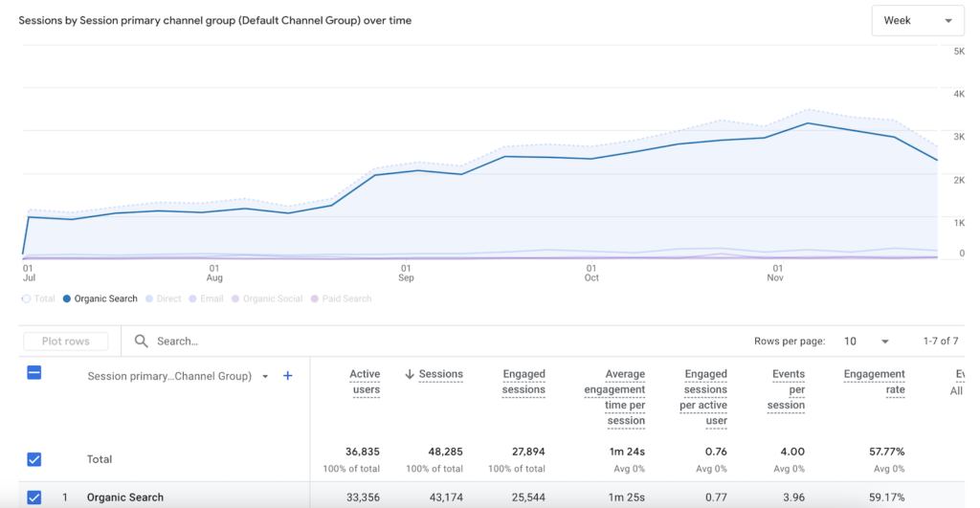Click the Plot rows button
The width and height of the screenshot is (980, 508).
click(66, 342)
